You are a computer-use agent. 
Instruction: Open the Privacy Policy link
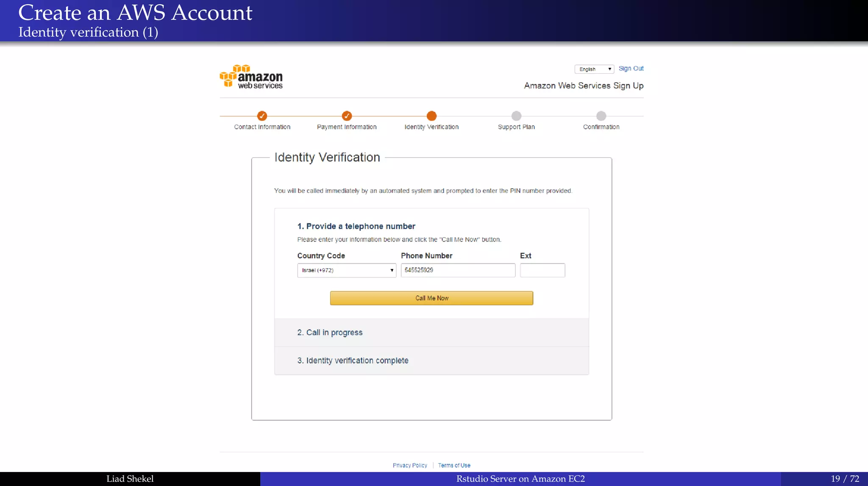pos(410,465)
